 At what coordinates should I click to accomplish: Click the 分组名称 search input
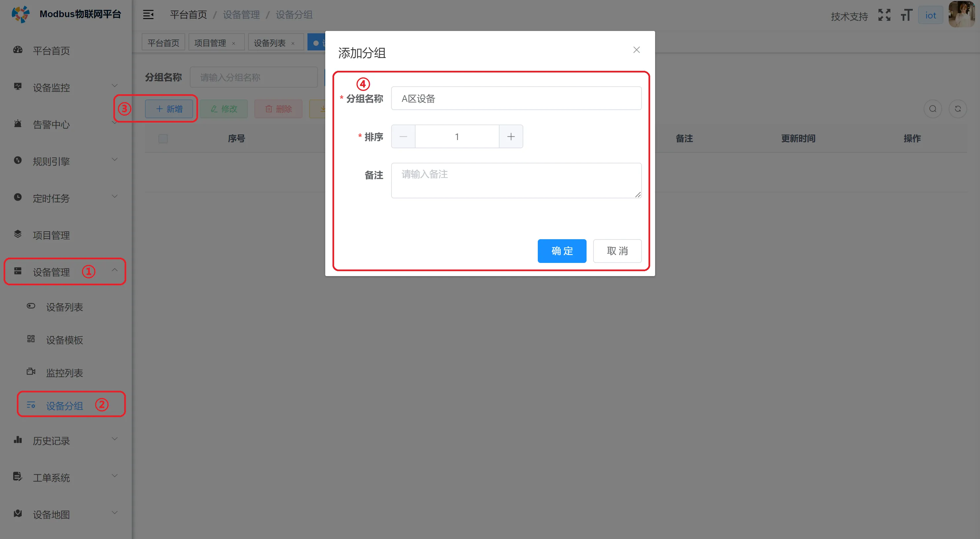coord(254,77)
